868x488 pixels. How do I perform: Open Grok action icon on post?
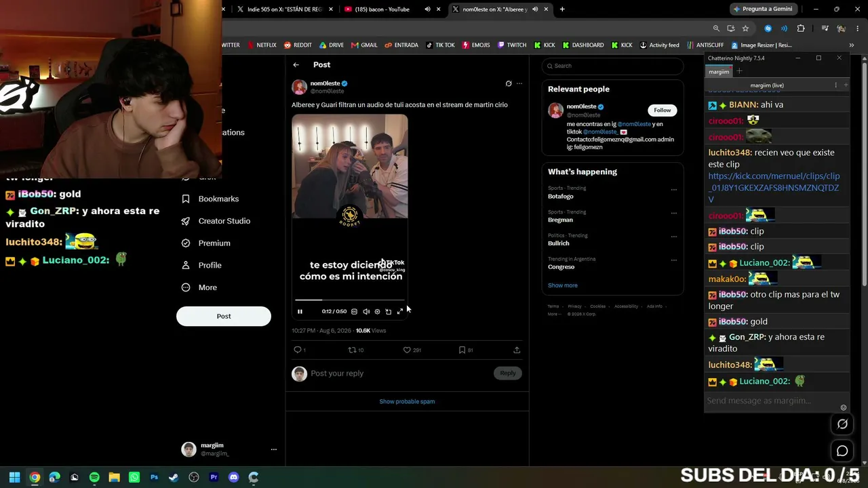click(x=509, y=83)
